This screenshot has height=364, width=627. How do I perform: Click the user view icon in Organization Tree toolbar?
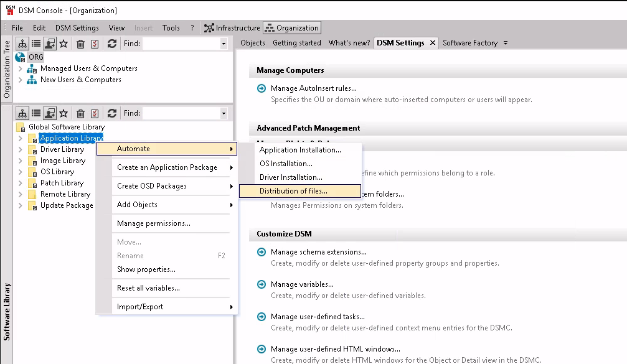[50, 44]
